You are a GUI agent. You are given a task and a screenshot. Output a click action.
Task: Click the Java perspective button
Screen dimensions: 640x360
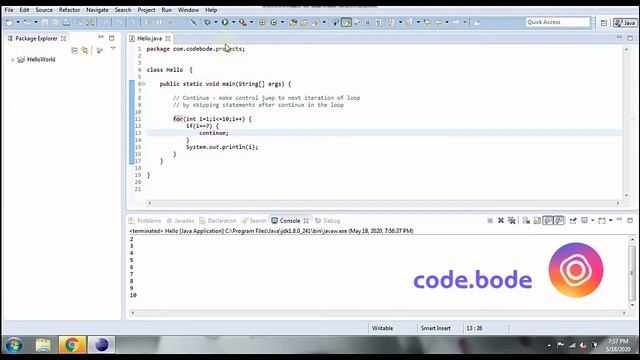coord(625,22)
